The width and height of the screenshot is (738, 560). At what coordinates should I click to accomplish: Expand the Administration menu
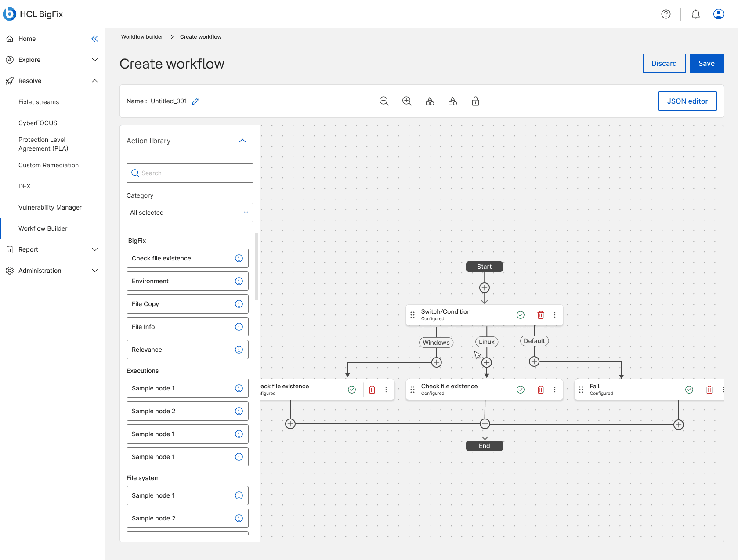pyautogui.click(x=95, y=271)
